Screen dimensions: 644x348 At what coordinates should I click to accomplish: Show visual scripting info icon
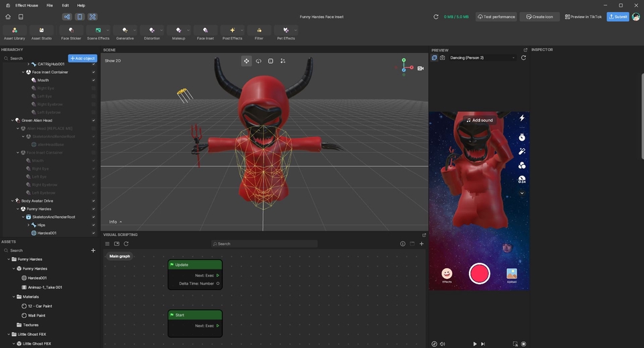(402, 244)
